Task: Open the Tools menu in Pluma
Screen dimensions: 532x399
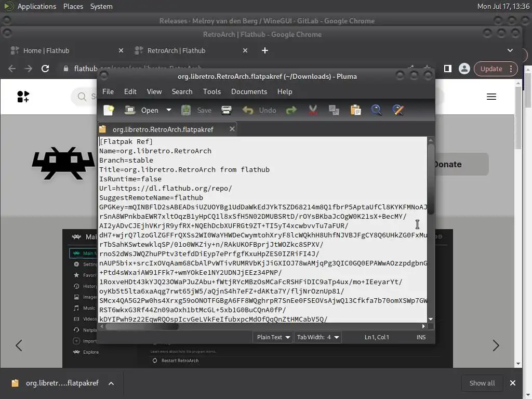Action: click(x=212, y=91)
